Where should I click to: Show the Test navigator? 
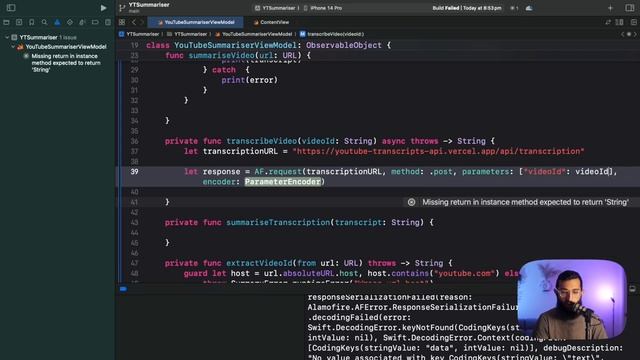click(x=70, y=22)
